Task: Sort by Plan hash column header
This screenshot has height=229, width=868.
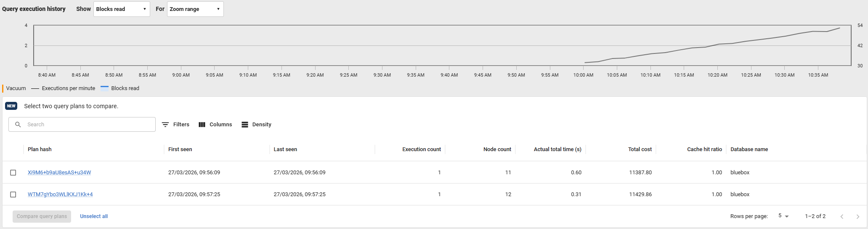Action: click(40, 149)
